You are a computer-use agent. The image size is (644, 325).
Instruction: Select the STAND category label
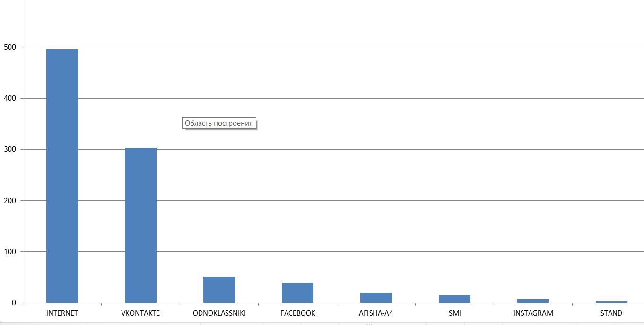(x=611, y=313)
